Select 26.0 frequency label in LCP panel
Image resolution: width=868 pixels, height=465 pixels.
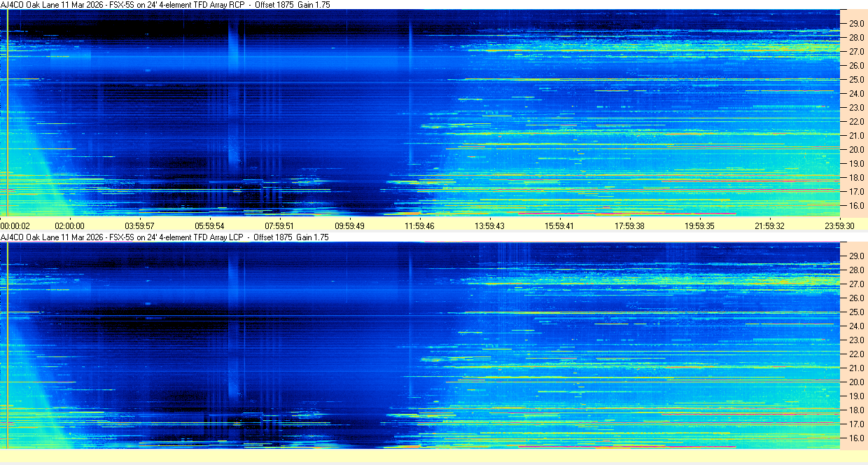[857, 298]
